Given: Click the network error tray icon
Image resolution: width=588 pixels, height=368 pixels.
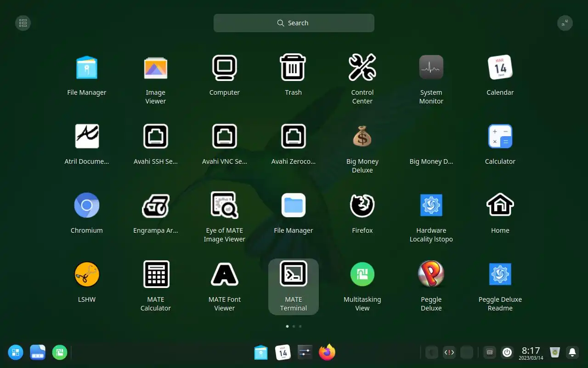Looking at the screenshot, I should [449, 353].
